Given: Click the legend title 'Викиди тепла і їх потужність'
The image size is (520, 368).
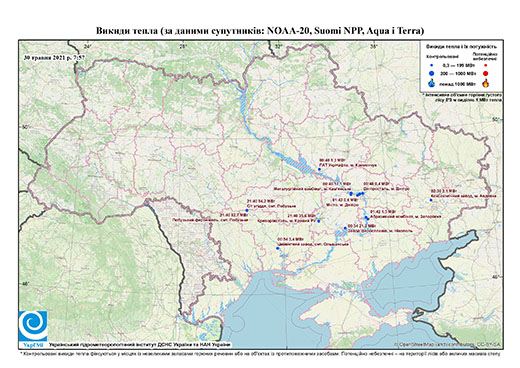Looking at the screenshot, I should tap(461, 47).
